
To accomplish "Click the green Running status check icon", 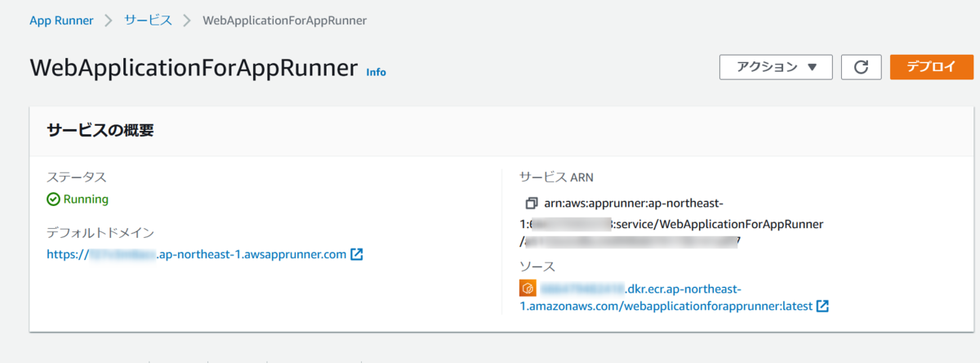I will [53, 199].
